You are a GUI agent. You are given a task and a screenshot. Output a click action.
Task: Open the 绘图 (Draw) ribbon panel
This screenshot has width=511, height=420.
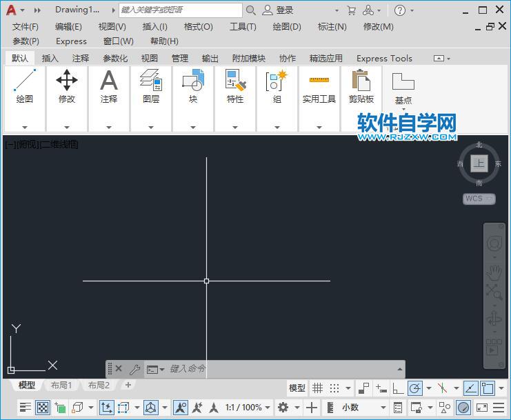[x=24, y=86]
